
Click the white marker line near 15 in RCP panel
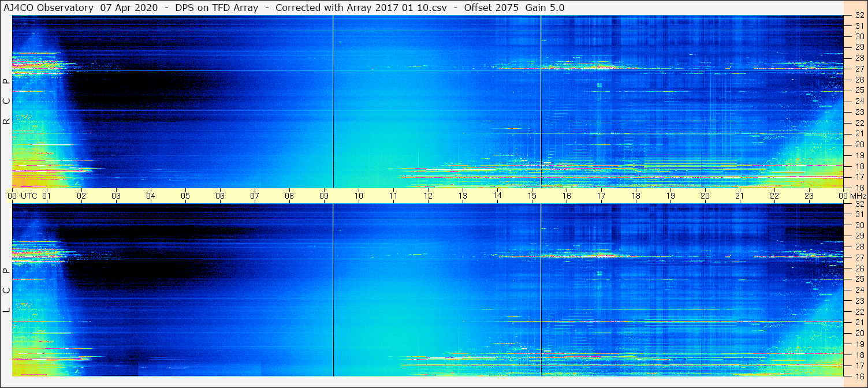pos(541,102)
